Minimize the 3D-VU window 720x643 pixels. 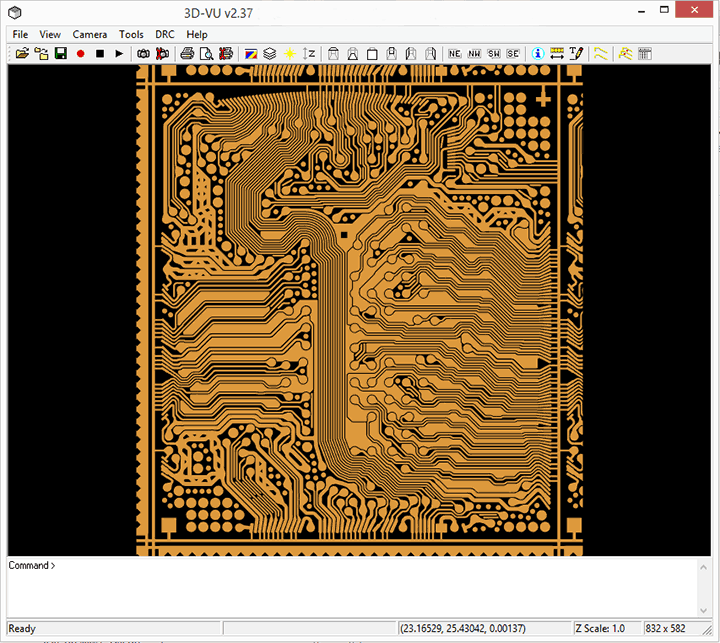[x=641, y=10]
